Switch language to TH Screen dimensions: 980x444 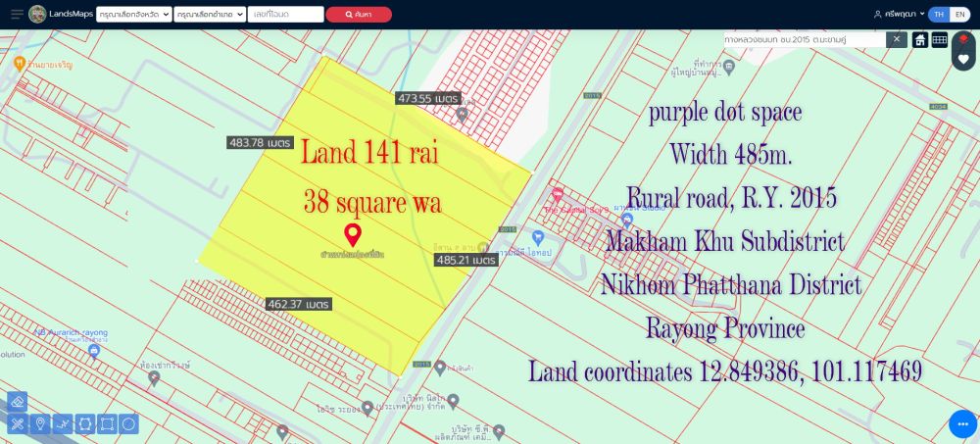click(x=939, y=15)
